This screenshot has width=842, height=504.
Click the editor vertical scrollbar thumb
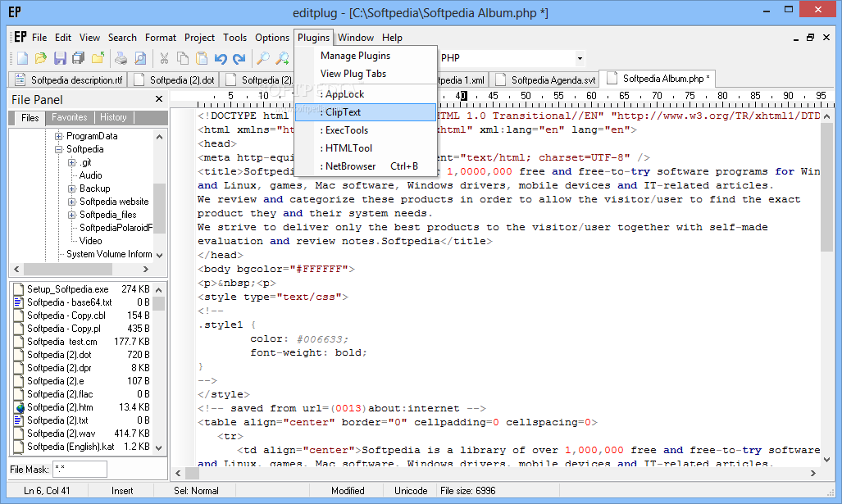point(826,187)
